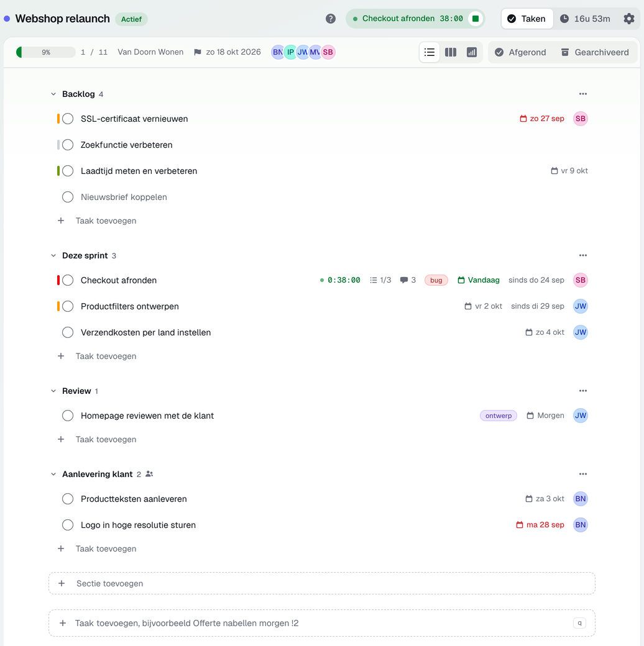Screen dimensions: 644x646
Task: Click the IP member avatar in header
Action: click(x=290, y=52)
